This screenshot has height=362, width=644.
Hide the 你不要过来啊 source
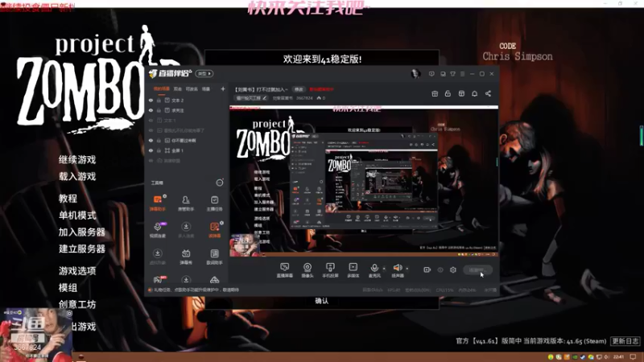coord(151,140)
